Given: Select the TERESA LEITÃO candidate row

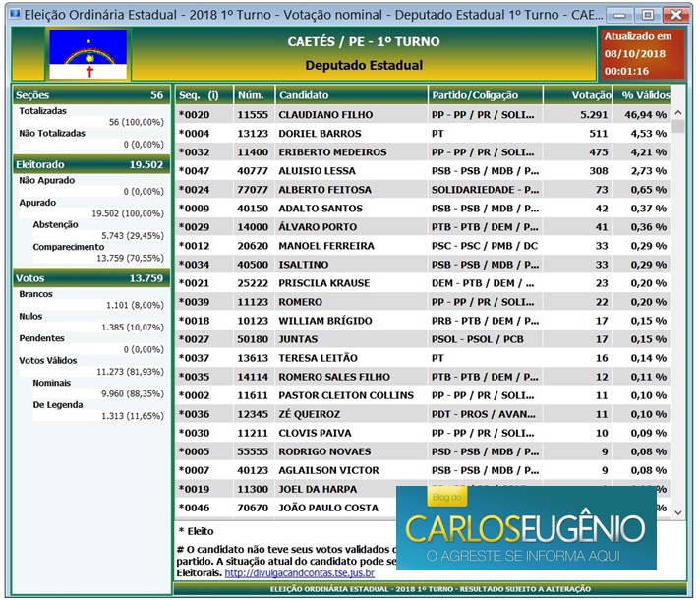Looking at the screenshot, I should (423, 359).
